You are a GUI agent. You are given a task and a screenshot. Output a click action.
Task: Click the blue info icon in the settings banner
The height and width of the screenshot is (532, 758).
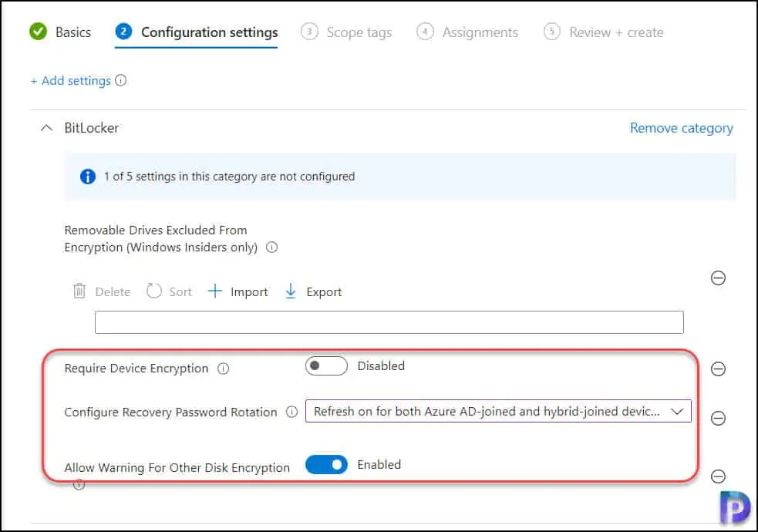point(87,177)
